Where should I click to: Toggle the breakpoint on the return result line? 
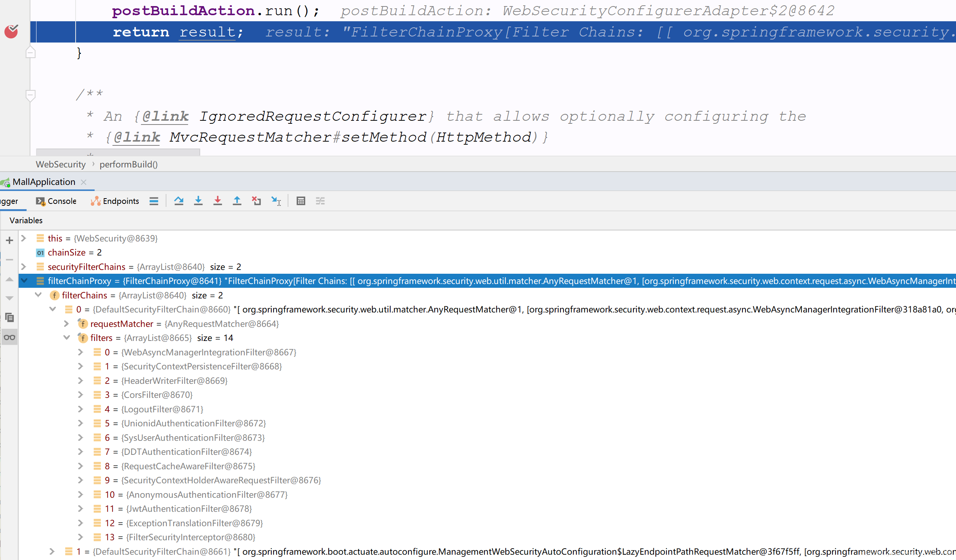pyautogui.click(x=11, y=32)
